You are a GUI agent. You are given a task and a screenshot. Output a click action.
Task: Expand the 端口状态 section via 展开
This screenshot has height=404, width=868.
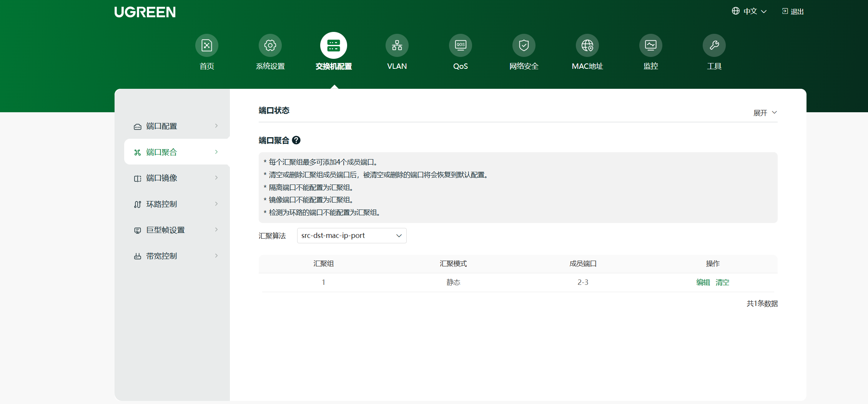[x=765, y=113]
